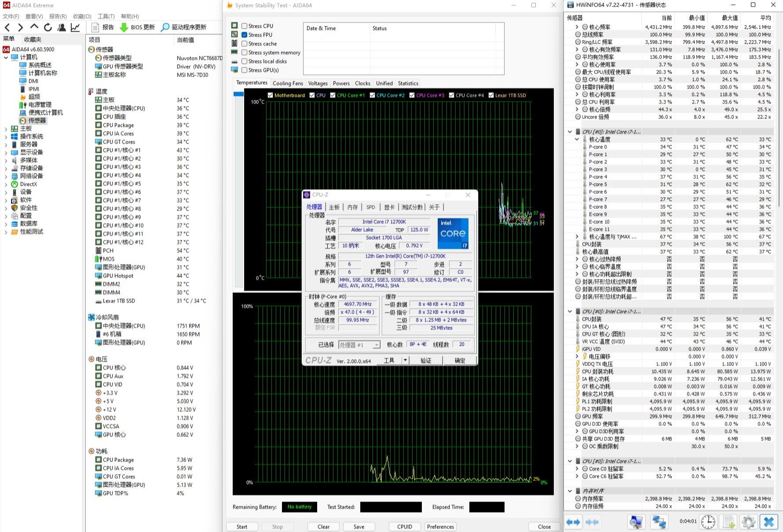Enable Stress local disks checkbox

[x=244, y=61]
